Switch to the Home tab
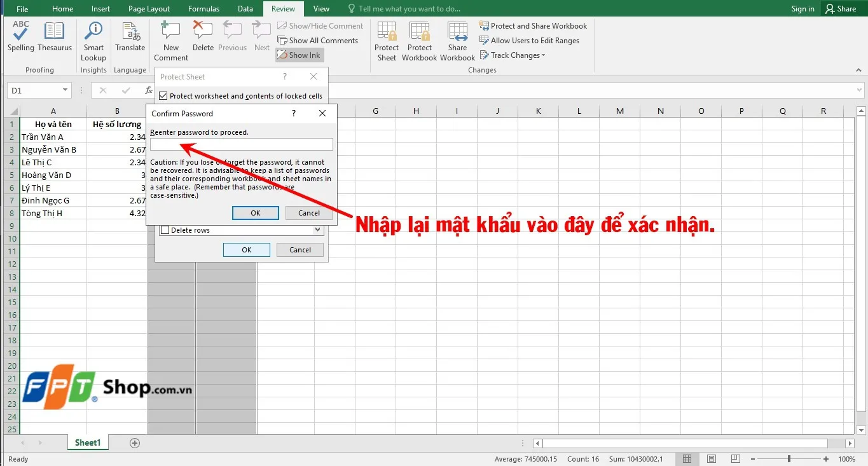The height and width of the screenshot is (466, 868). (62, 9)
